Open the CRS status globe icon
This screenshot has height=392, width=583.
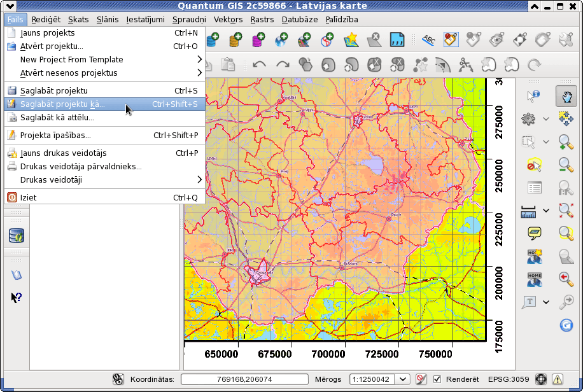(541, 379)
